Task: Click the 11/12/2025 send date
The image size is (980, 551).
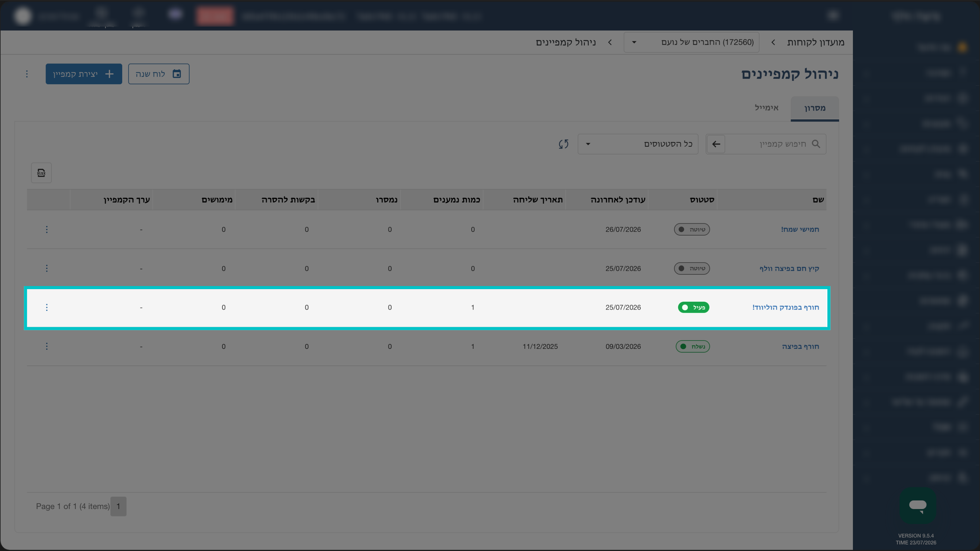Action: (540, 346)
